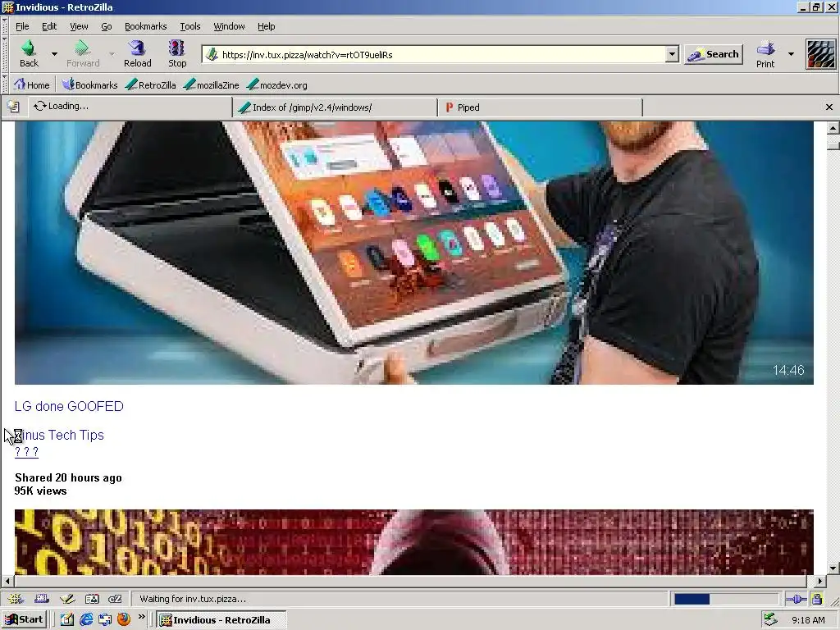Select the Loading... tab
This screenshot has height=630, width=840.
click(x=130, y=107)
